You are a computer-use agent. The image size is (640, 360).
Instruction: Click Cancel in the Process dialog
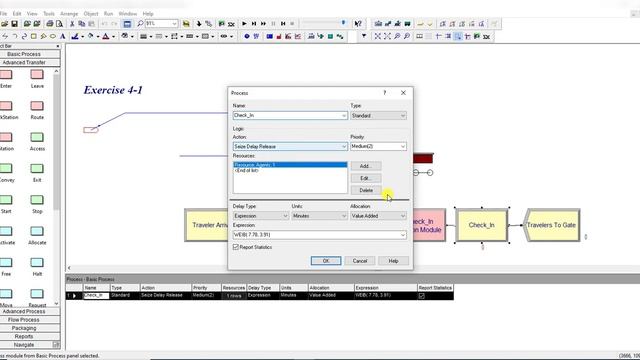[360, 261]
